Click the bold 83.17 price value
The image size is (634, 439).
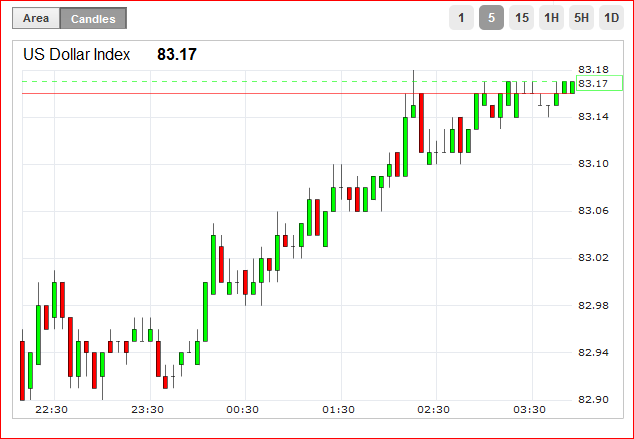pyautogui.click(x=177, y=55)
